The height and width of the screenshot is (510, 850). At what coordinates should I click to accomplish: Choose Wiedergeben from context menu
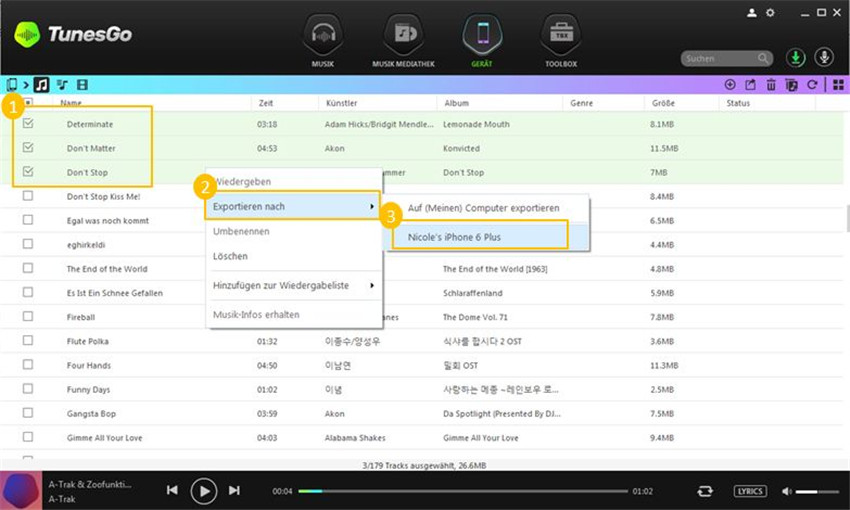coord(294,182)
